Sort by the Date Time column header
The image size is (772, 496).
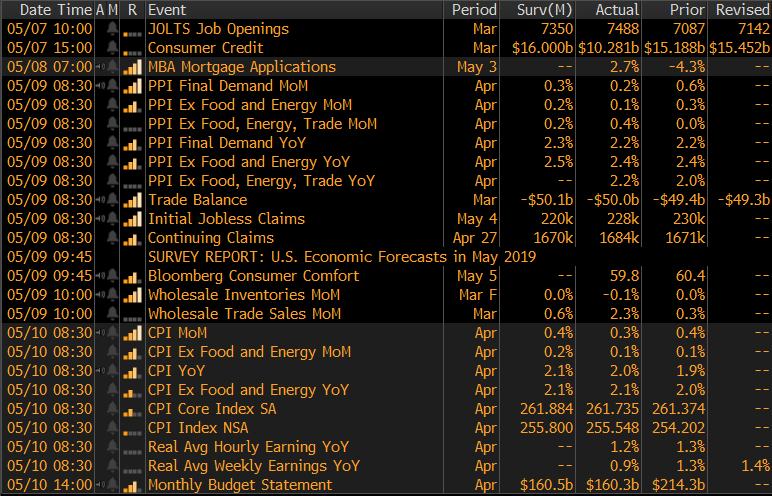48,9
